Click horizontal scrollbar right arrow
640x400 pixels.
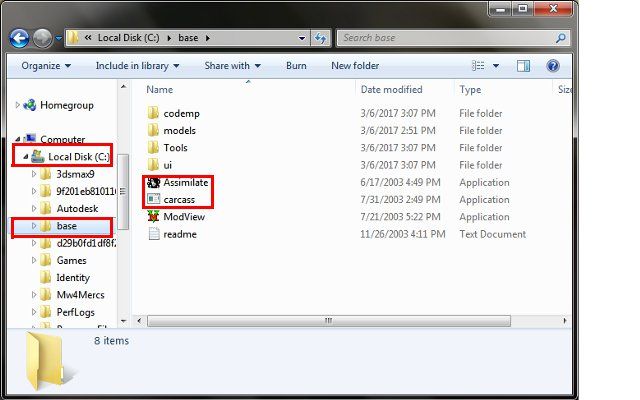pos(564,321)
